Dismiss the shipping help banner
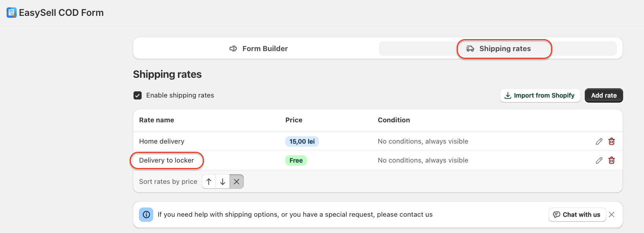Screen dimensions: 644x233 click(611, 214)
